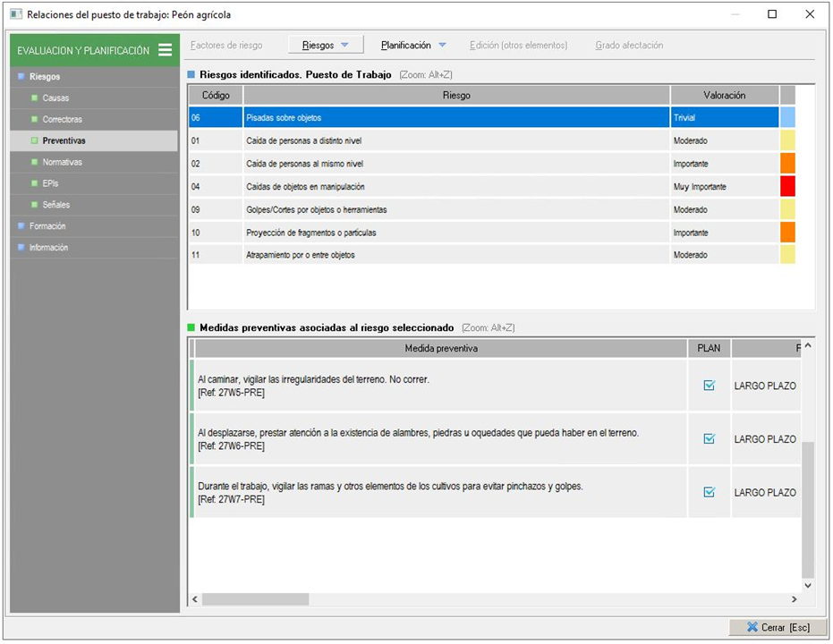Uncheck PLAN for measure 27W5-PRE
Image resolution: width=833 pixels, height=644 pixels.
pyautogui.click(x=710, y=386)
